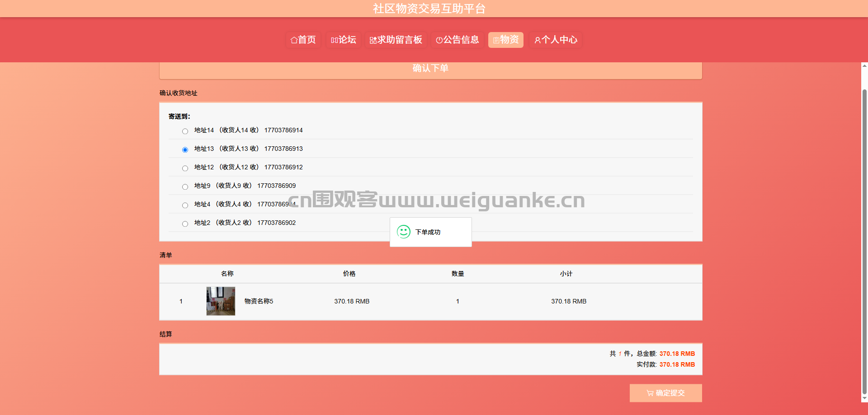Viewport: 868px width, 415px height.
Task: Choose the 地址12 delivery address radio
Action: tap(185, 168)
